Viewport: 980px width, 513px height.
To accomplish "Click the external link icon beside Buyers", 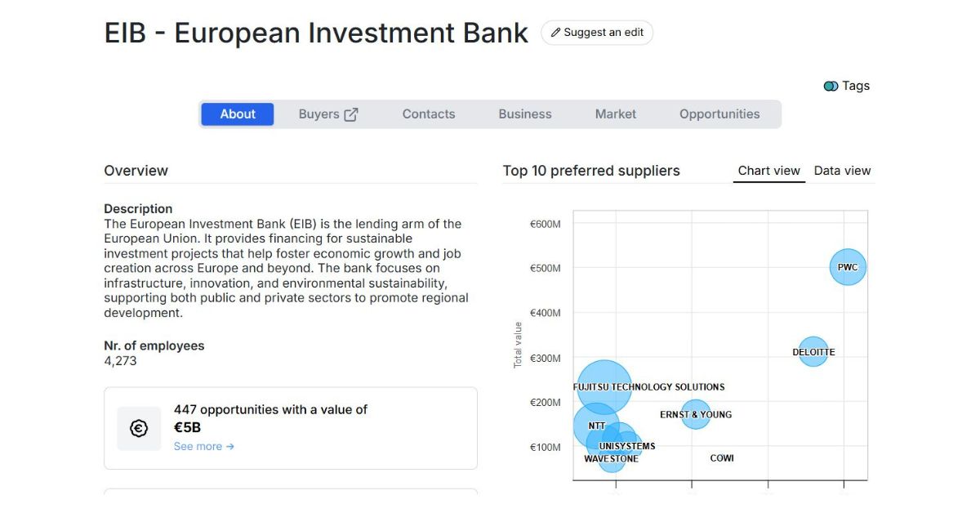I will coord(351,114).
